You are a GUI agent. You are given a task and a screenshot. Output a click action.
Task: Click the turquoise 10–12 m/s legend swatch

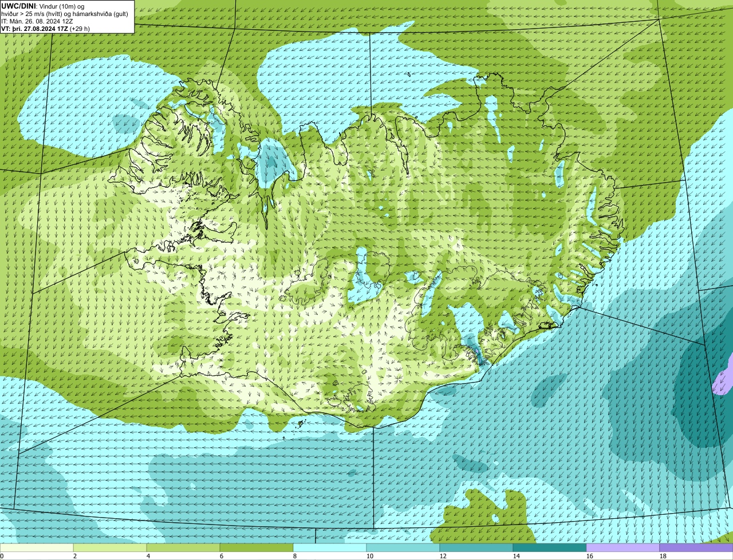click(403, 547)
